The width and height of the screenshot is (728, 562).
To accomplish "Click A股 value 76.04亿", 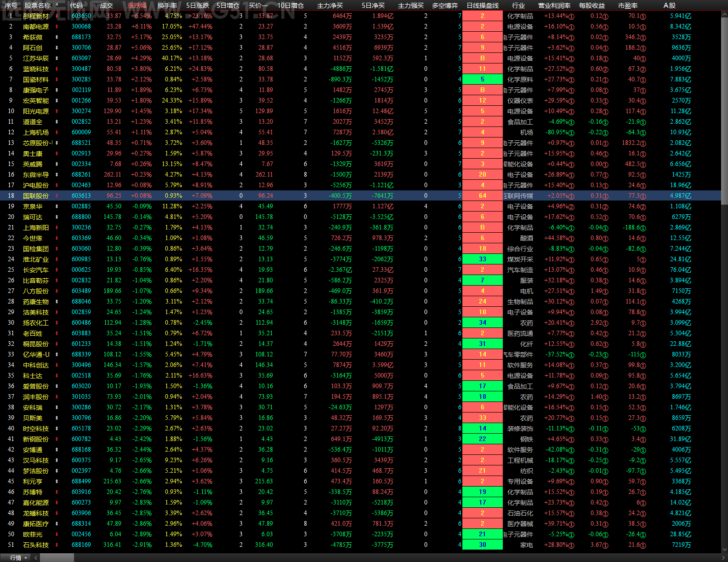I will click(681, 270).
